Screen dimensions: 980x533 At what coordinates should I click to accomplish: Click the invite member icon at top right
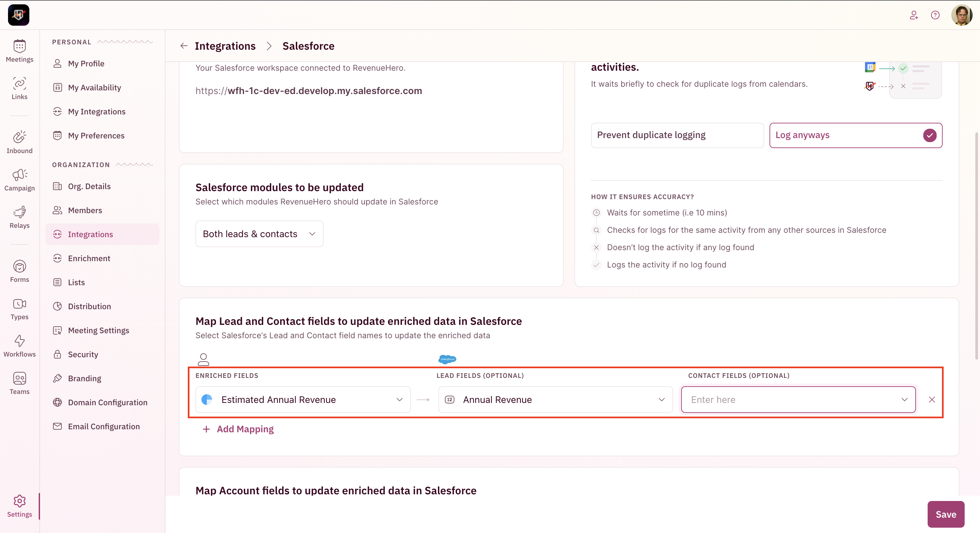tap(914, 15)
